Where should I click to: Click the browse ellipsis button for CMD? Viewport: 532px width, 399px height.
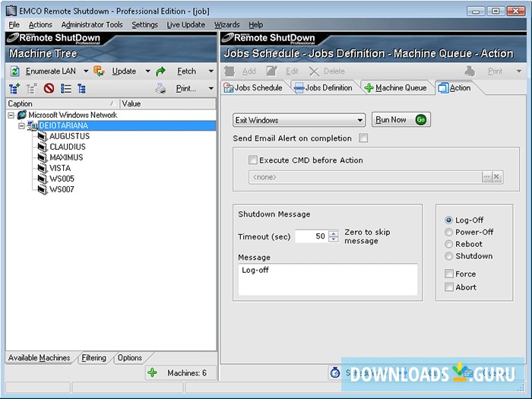pos(487,177)
